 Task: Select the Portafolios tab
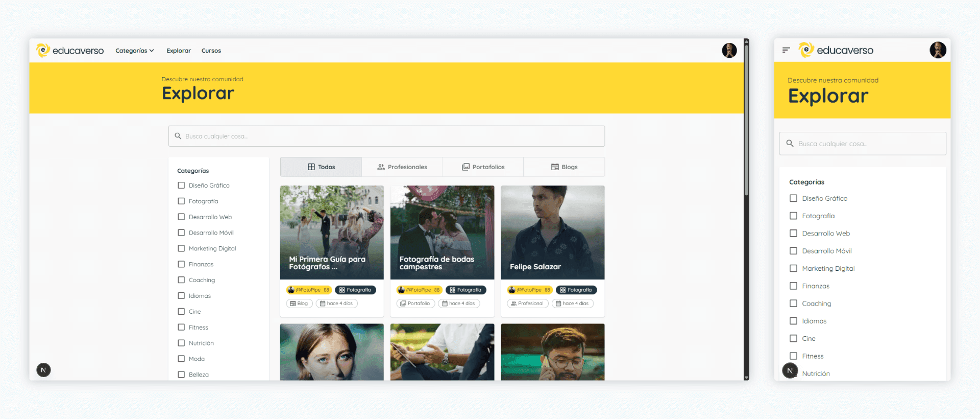point(483,167)
